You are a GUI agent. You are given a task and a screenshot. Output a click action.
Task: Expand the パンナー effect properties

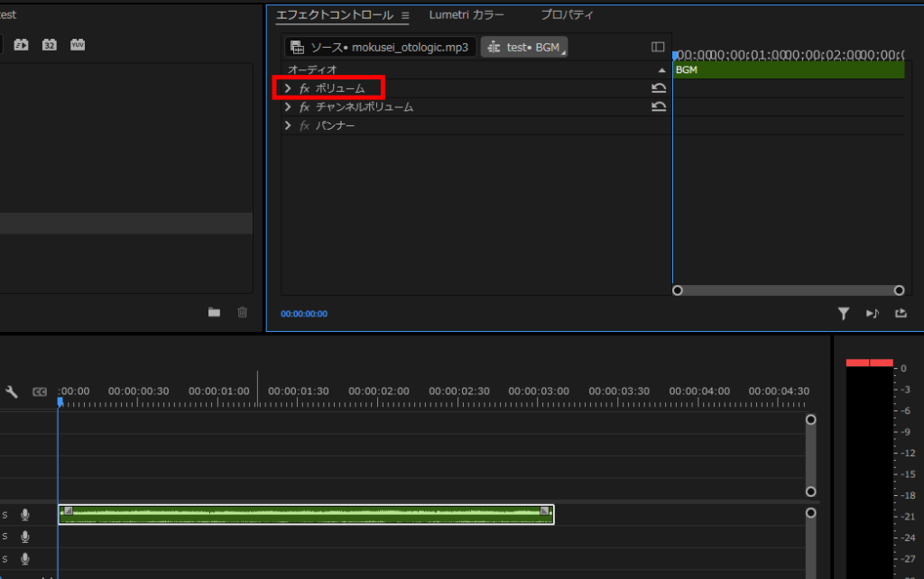coord(288,126)
